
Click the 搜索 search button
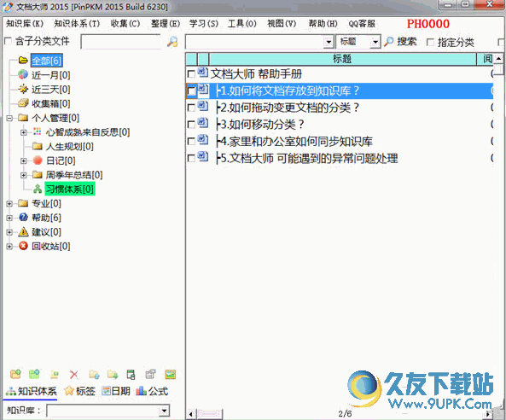click(x=400, y=42)
